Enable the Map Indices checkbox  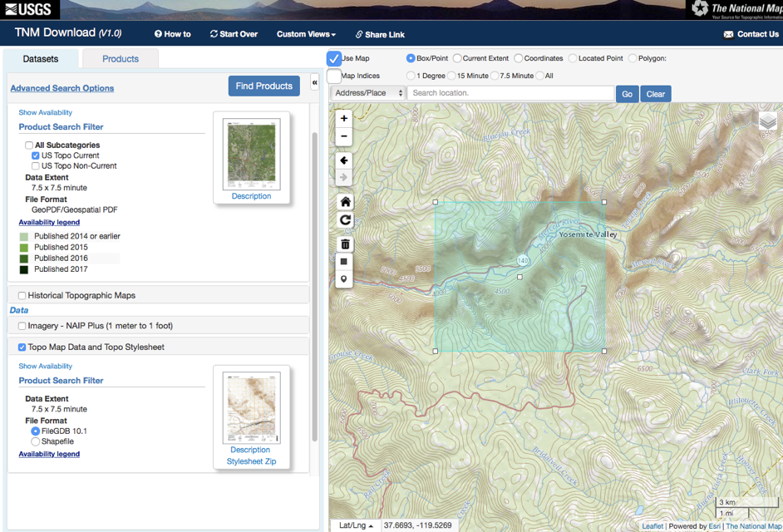coord(334,76)
